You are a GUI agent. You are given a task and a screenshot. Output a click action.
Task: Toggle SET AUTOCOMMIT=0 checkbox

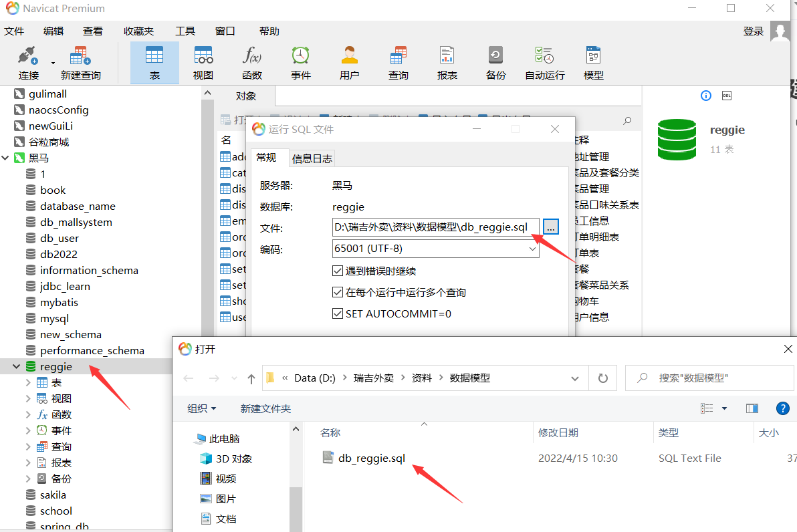coord(338,313)
